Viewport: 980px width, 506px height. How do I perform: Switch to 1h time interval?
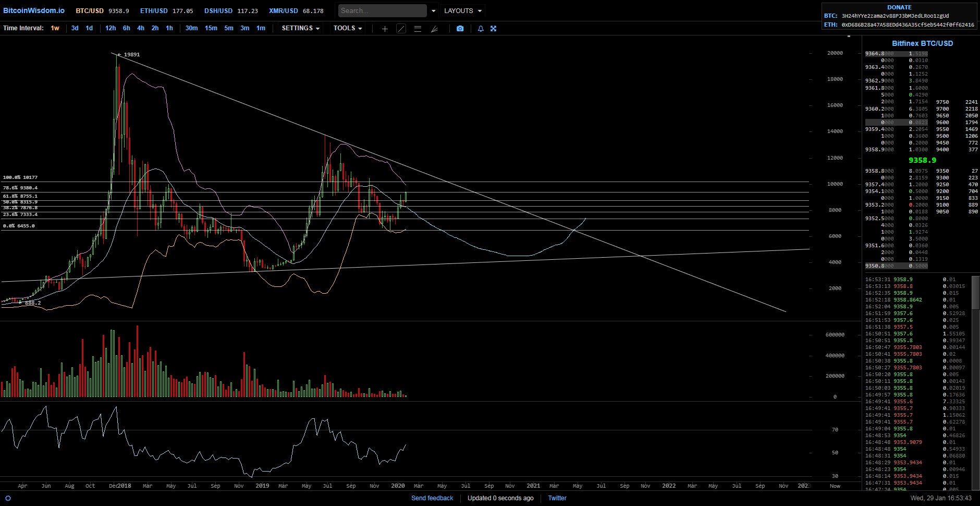[169, 28]
